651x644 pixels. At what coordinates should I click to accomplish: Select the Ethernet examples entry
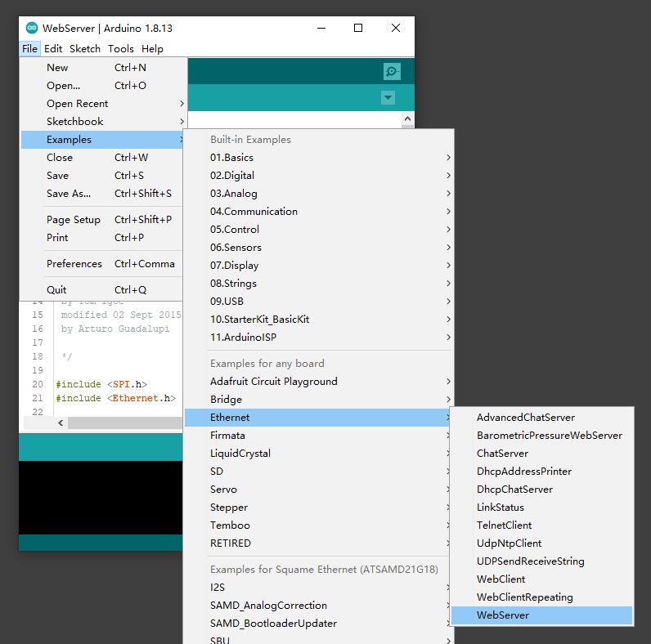(x=318, y=418)
